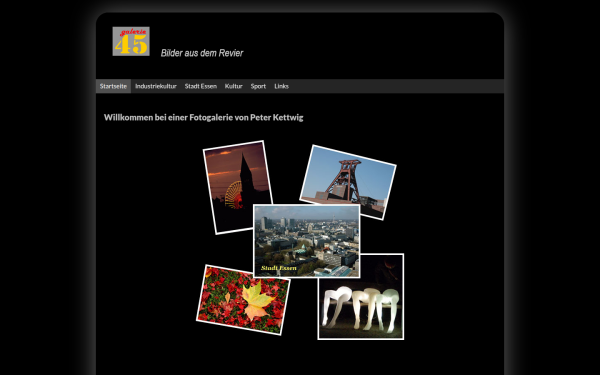
Task: Open the Stadt Essen skyline photo
Action: 307,241
